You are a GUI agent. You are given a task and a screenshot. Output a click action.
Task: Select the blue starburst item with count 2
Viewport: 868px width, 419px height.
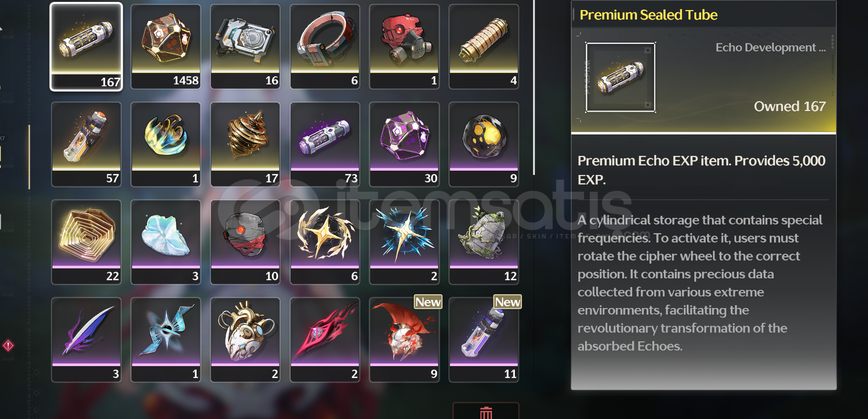[x=404, y=242]
